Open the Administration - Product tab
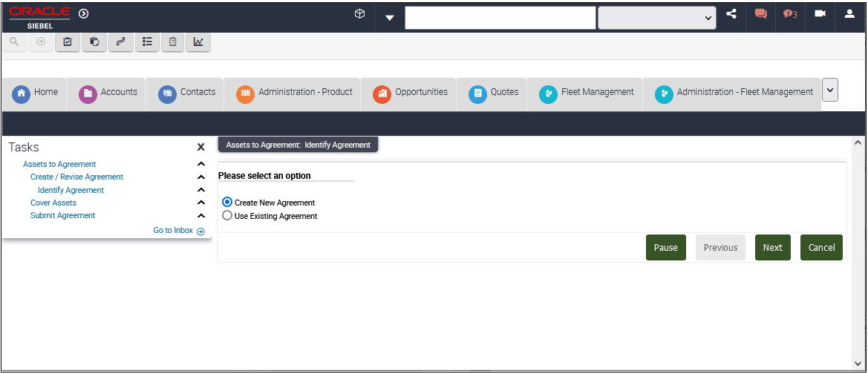This screenshot has width=868, height=374. click(x=293, y=94)
